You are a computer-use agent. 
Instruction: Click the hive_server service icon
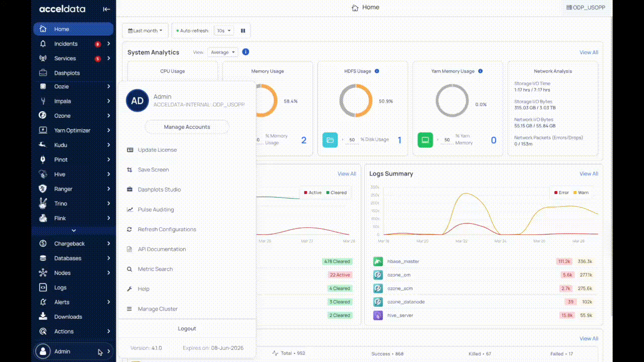pos(378,315)
